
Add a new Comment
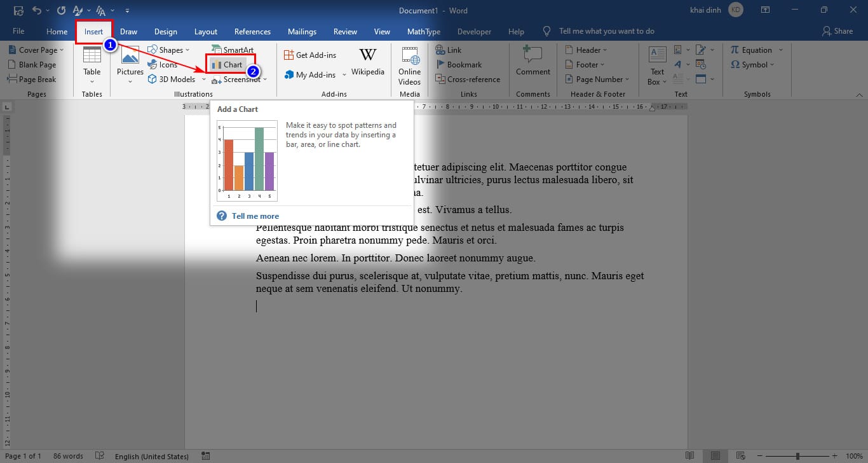(533, 61)
